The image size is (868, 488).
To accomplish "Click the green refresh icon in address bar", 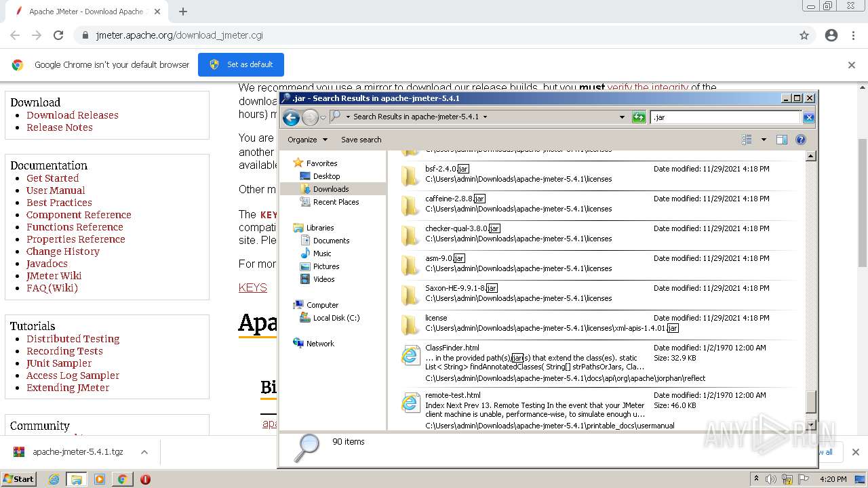I will click(638, 117).
